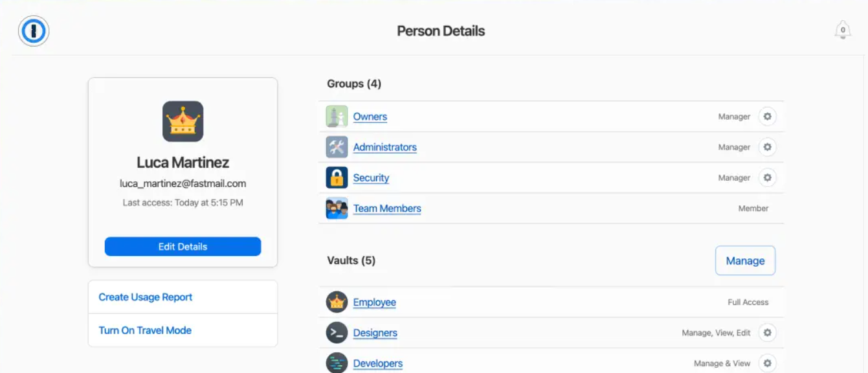868x373 pixels.
Task: Click the Employee vault crown icon
Action: click(x=337, y=302)
